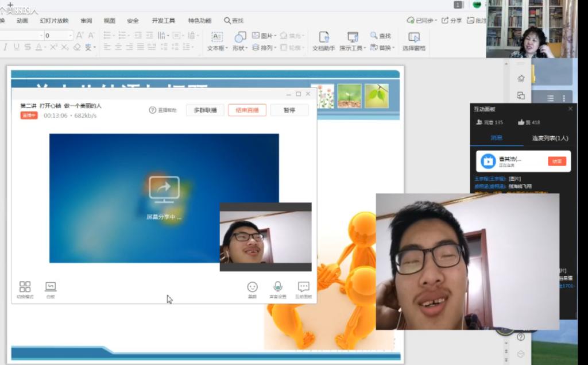Insert a 文本框 text box

[216, 41]
